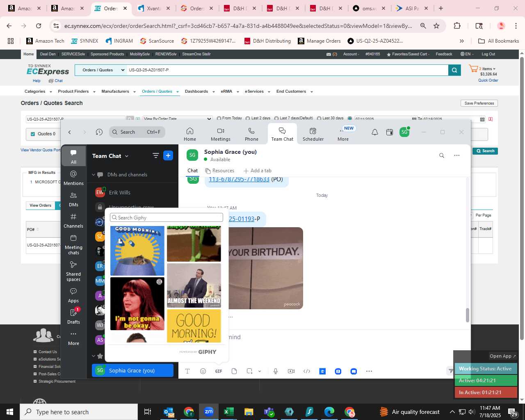Open the Zoom Meetings tab
This screenshot has width=525, height=420.
click(x=220, y=134)
